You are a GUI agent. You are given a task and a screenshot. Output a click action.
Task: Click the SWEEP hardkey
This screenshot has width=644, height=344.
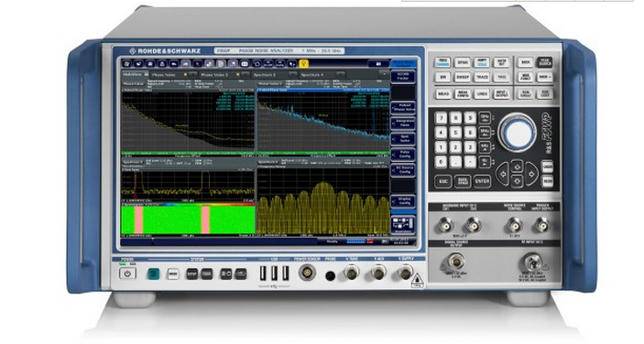462,77
